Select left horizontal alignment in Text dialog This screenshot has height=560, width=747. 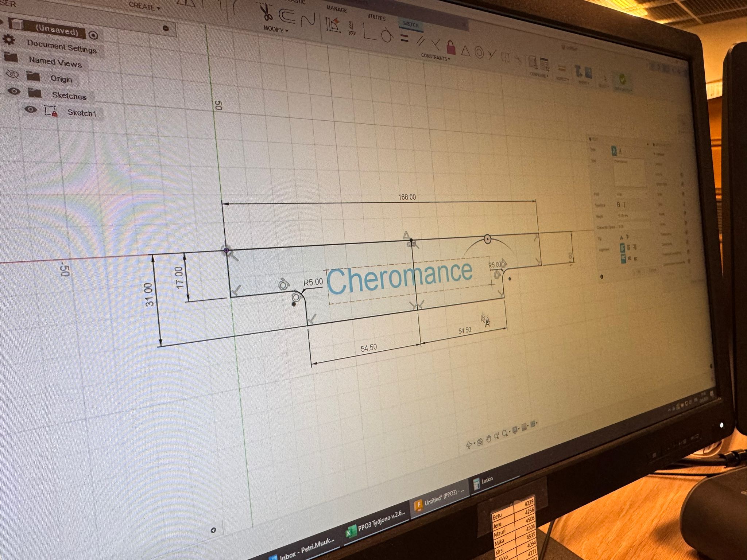623,248
